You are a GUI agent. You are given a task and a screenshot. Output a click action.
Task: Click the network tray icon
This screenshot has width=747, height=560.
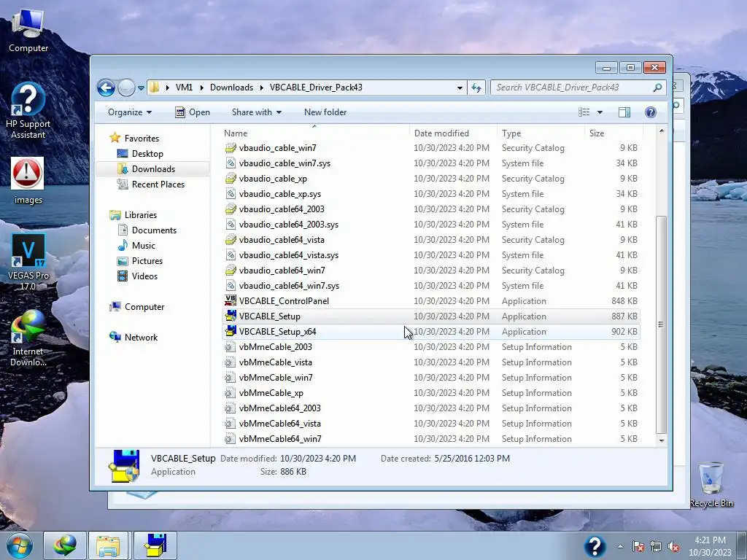click(656, 547)
